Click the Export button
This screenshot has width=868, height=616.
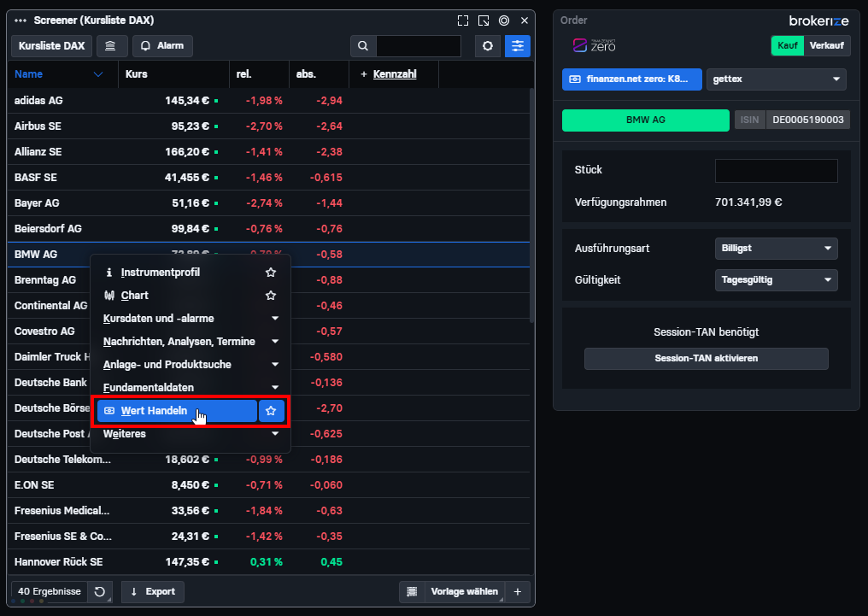[153, 591]
